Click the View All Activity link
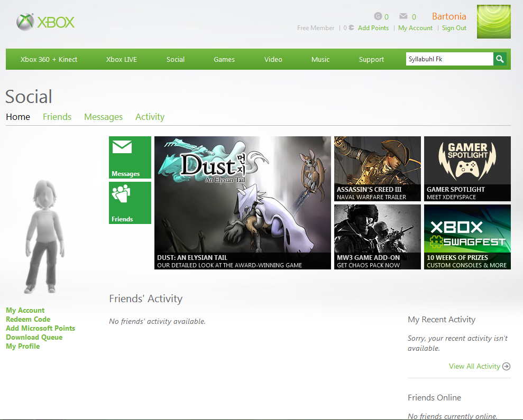 tap(474, 366)
